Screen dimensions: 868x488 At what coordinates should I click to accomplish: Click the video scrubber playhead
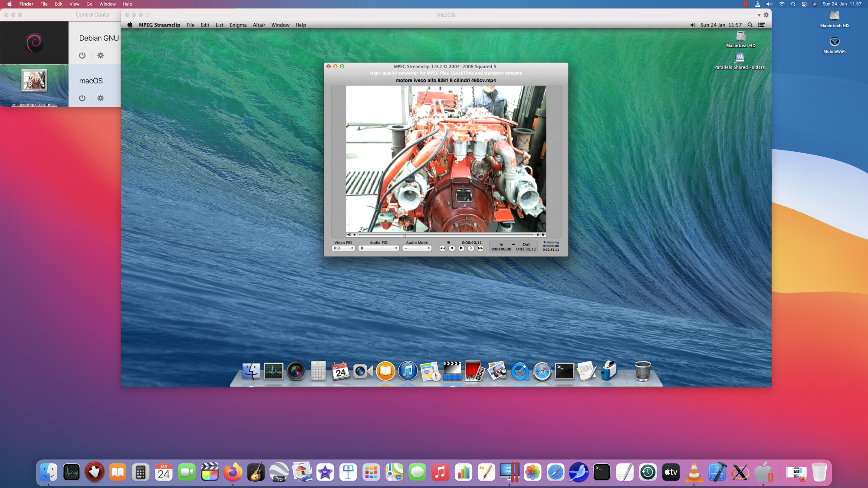(404, 235)
